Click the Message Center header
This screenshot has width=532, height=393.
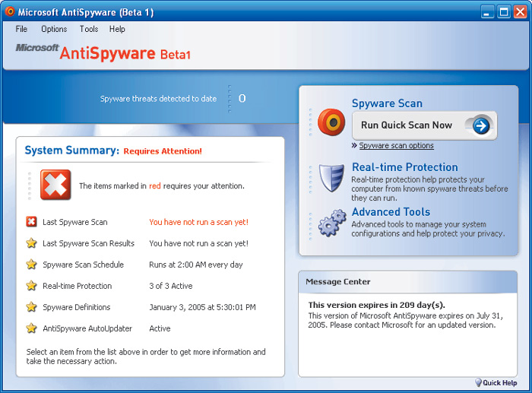[x=408, y=282]
